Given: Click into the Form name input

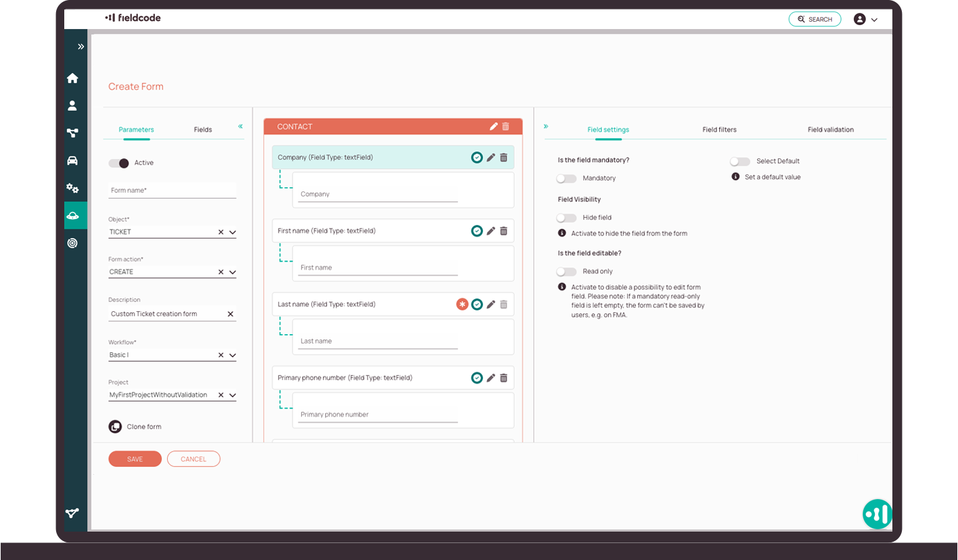Looking at the screenshot, I should pyautogui.click(x=172, y=191).
